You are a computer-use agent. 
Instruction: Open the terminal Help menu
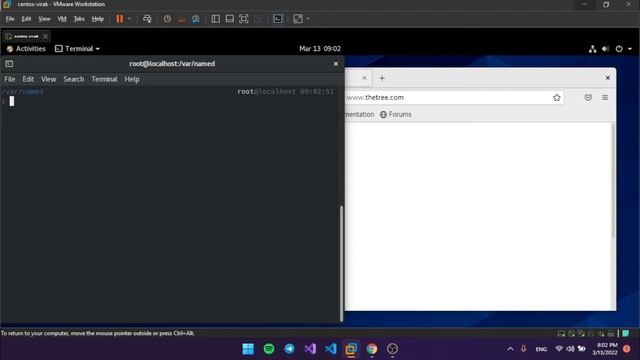click(132, 79)
